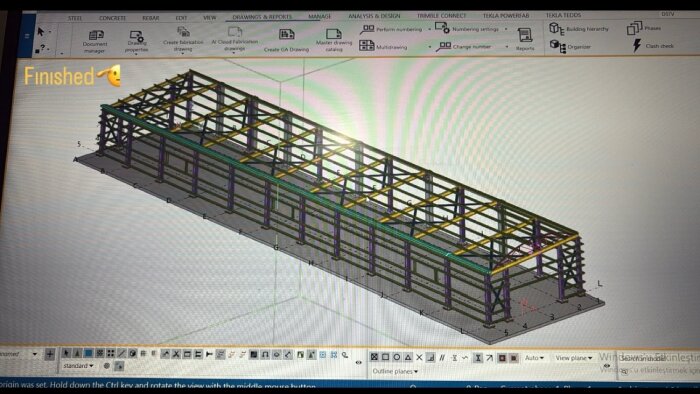Expand the Multidrawing dropdown arrow

click(429, 46)
